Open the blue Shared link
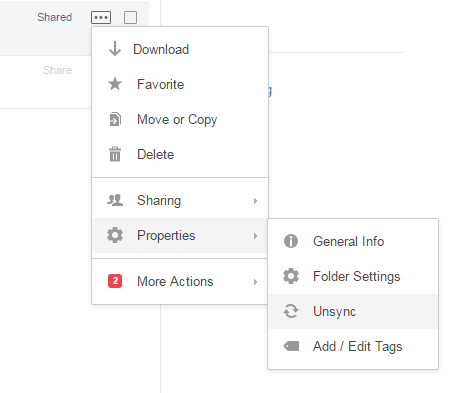 55,17
